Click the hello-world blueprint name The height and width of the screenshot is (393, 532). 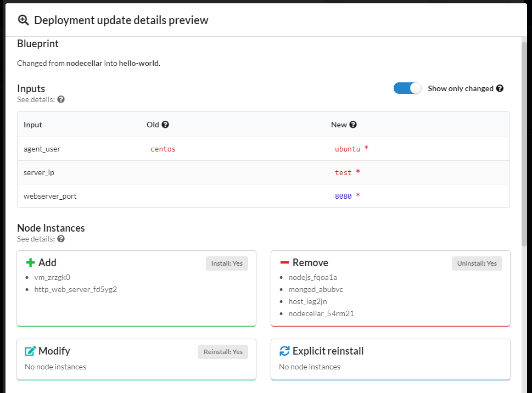pyautogui.click(x=139, y=64)
